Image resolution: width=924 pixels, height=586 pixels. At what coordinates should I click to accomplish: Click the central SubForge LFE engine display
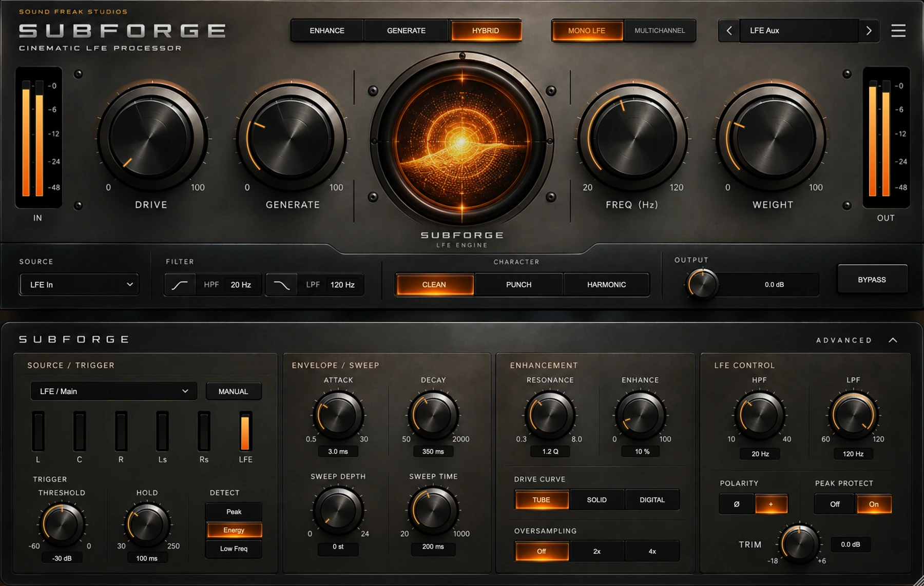click(462, 140)
